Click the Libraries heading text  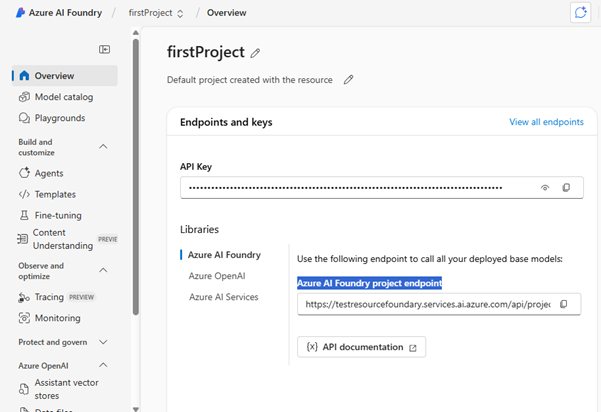click(199, 229)
